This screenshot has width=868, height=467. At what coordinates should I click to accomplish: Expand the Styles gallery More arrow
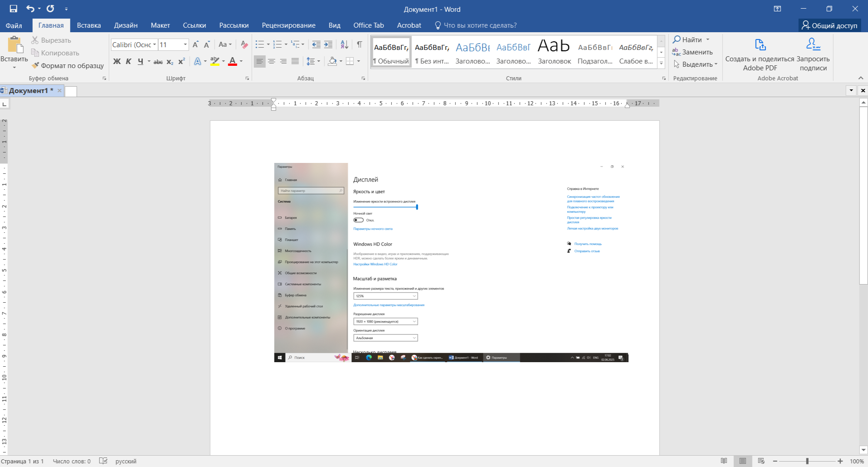(661, 64)
